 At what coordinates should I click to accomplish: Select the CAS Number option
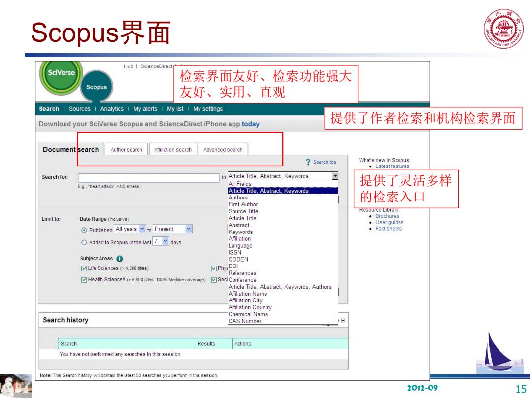pyautogui.click(x=245, y=321)
